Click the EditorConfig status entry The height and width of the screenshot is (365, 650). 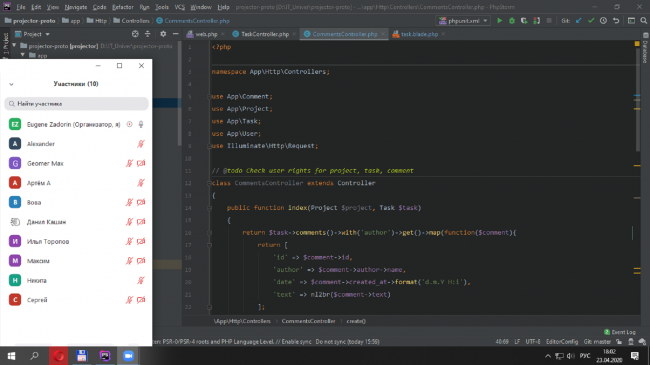[562, 342]
